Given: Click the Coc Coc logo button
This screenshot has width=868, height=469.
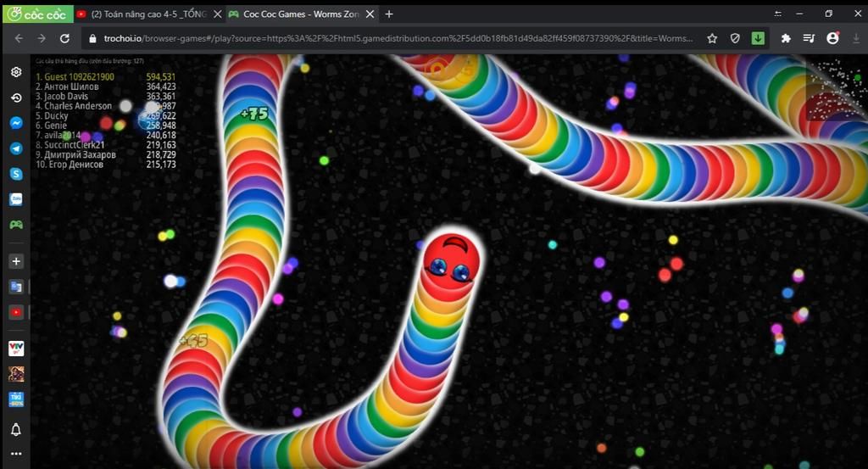Looking at the screenshot, I should coord(37,14).
